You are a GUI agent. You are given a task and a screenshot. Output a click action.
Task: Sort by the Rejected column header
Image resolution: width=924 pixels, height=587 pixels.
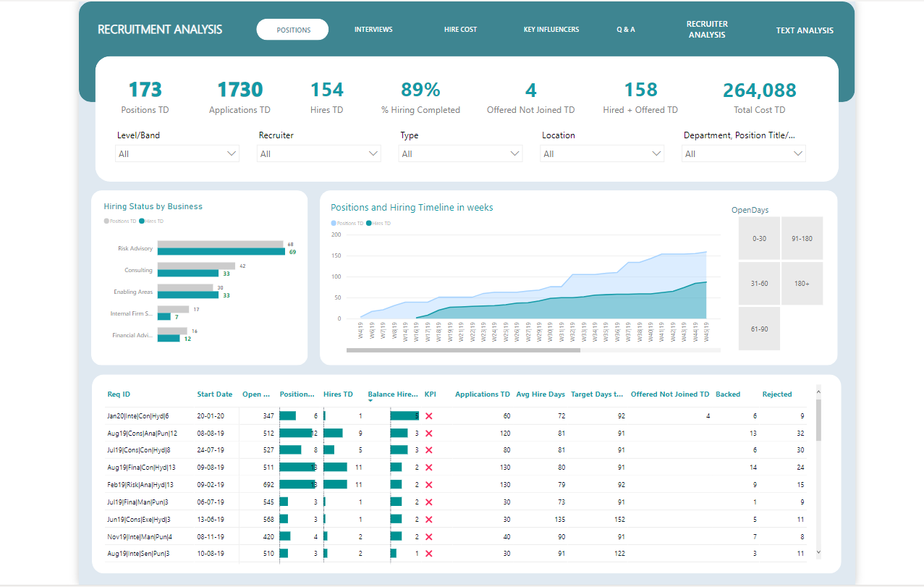[777, 394]
